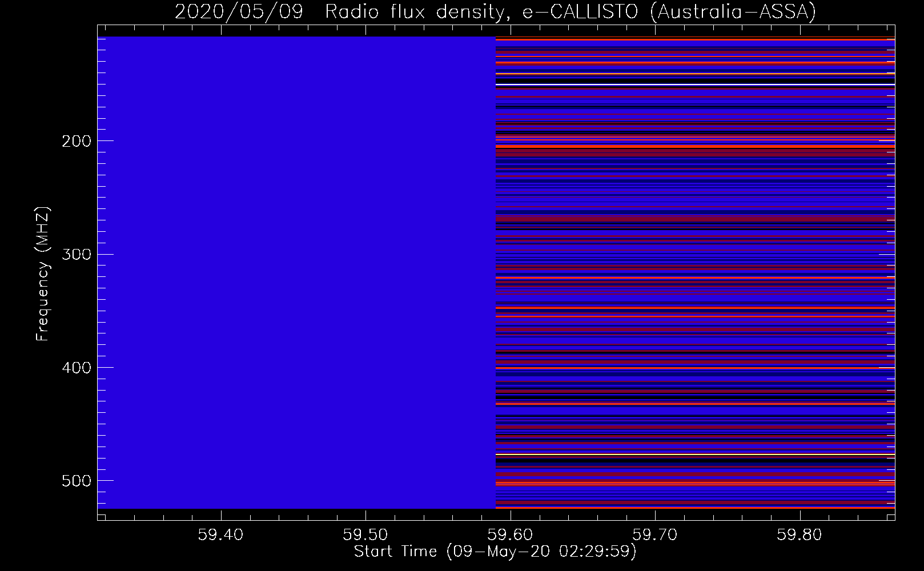This screenshot has height=571, width=924.
Task: Click the 59.40 time tick label
Action: 220,535
